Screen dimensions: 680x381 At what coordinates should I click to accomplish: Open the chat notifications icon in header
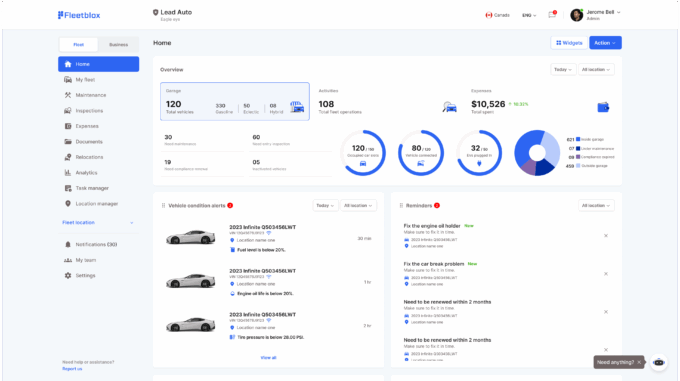[x=552, y=15]
